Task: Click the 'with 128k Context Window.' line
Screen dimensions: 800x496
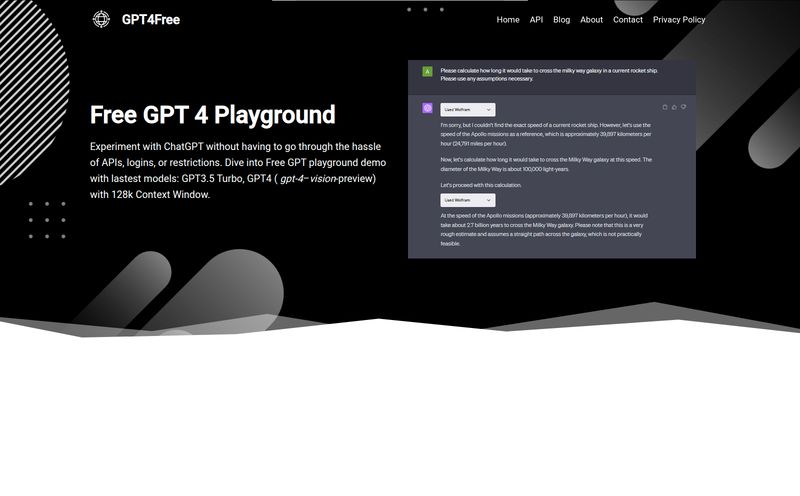Action: point(150,194)
